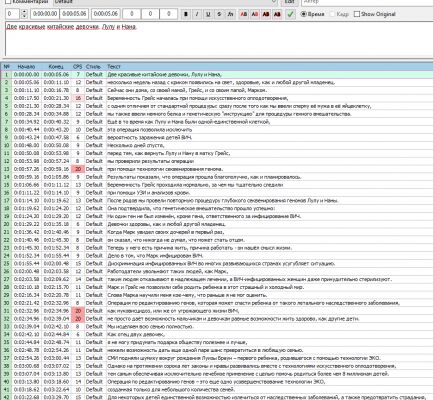Toggle underline formatting button
Image resolution: width=433 pixels, height=400 pixels.
point(208,14)
